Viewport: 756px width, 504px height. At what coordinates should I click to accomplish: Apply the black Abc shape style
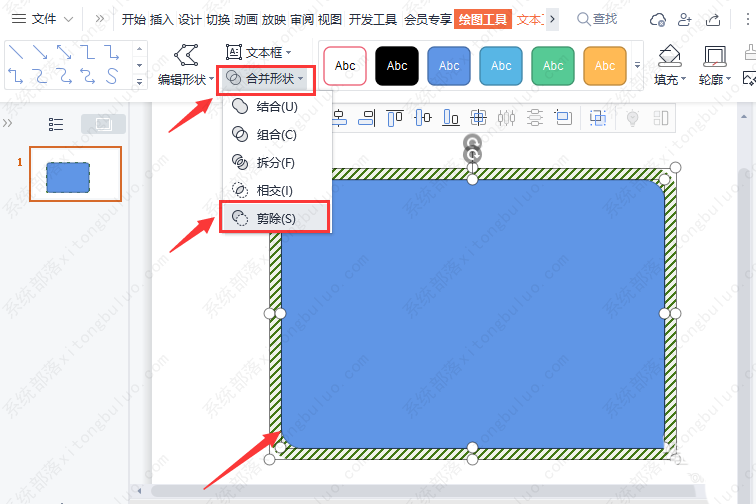pos(397,66)
